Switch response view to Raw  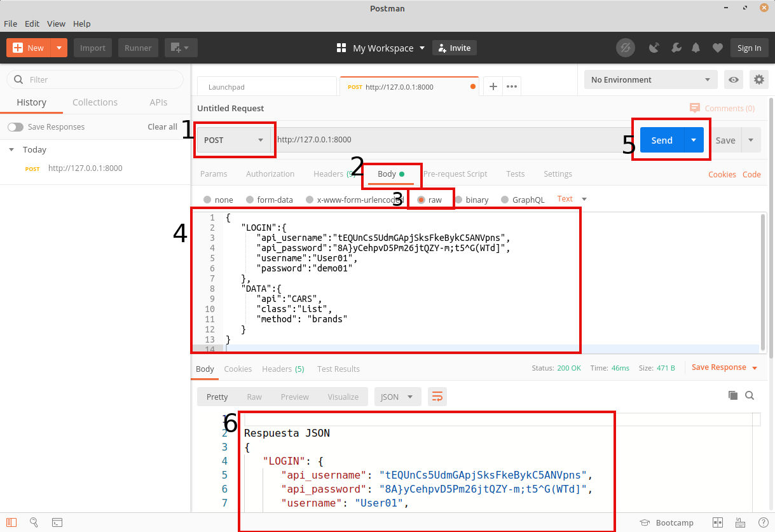pyautogui.click(x=254, y=397)
